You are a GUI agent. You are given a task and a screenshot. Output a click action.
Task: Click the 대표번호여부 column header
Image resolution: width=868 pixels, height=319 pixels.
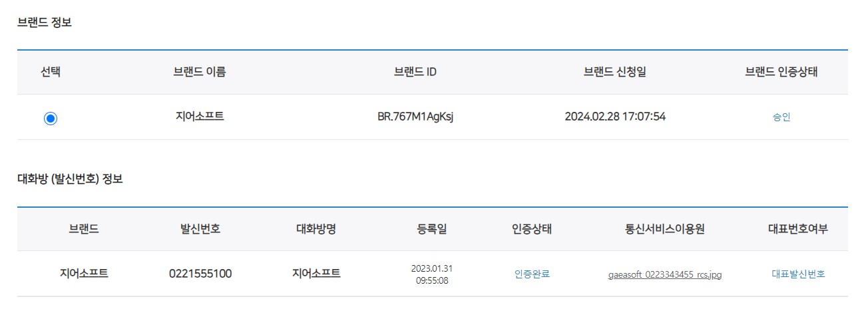(798, 229)
